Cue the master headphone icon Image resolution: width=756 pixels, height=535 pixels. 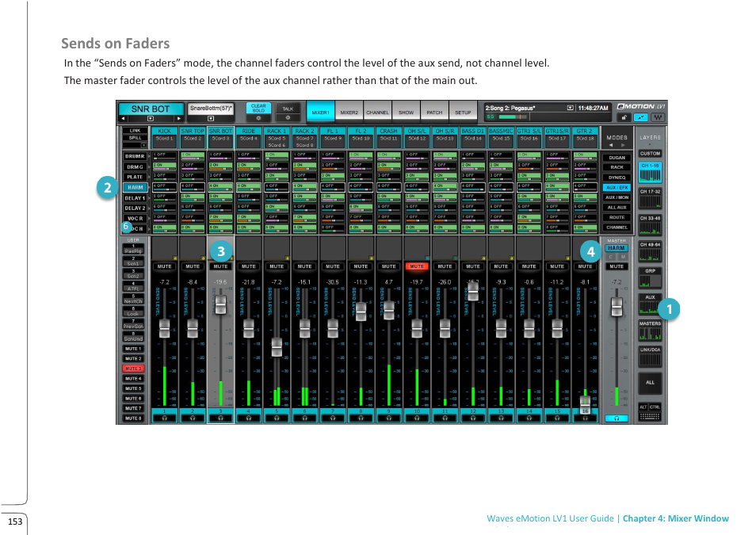617,418
